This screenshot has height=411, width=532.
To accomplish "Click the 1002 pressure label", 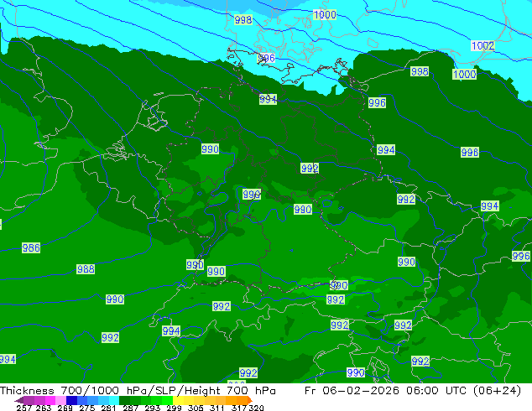I will pyautogui.click(x=482, y=45).
